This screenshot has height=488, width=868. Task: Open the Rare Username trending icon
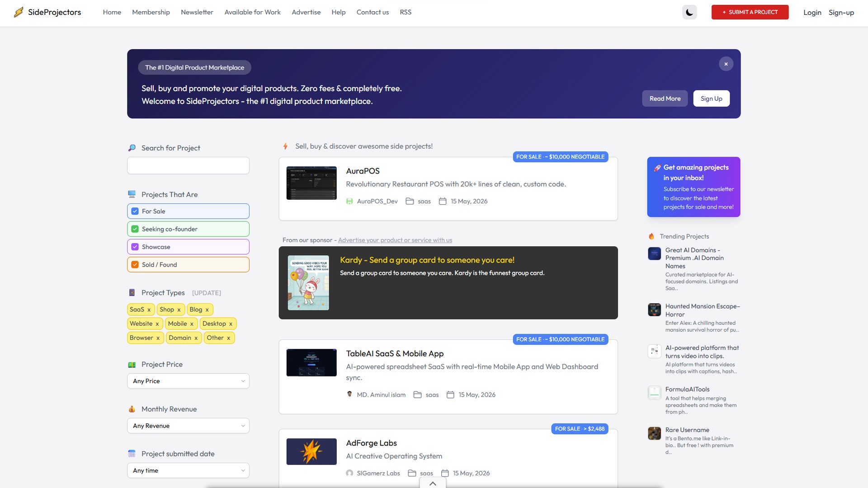click(x=654, y=433)
